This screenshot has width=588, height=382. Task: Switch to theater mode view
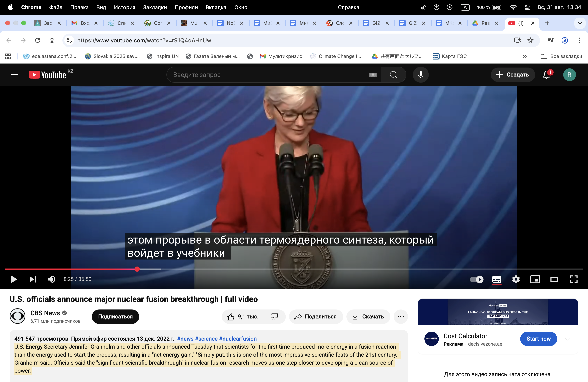[554, 279]
